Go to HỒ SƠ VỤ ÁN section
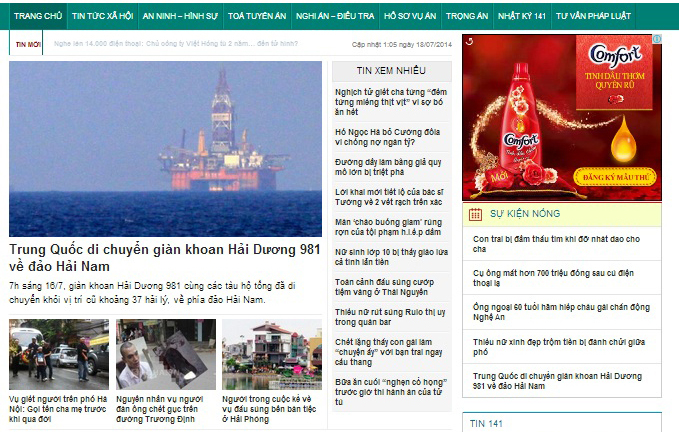 pos(410,16)
